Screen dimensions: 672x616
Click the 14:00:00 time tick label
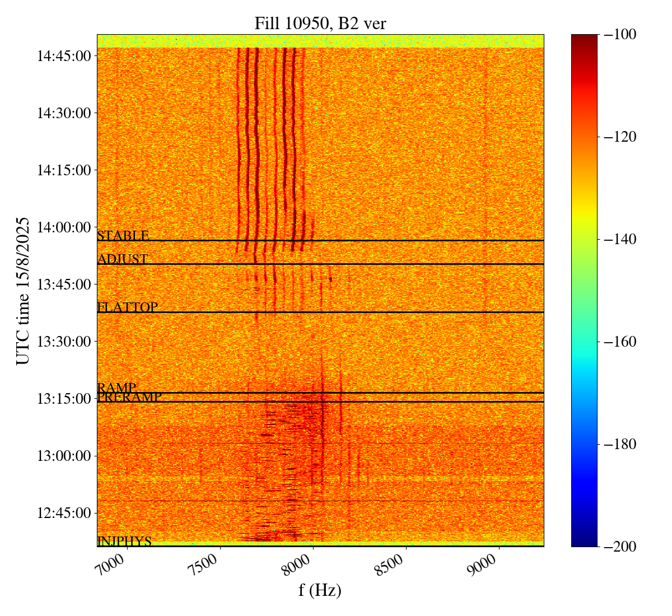(64, 227)
